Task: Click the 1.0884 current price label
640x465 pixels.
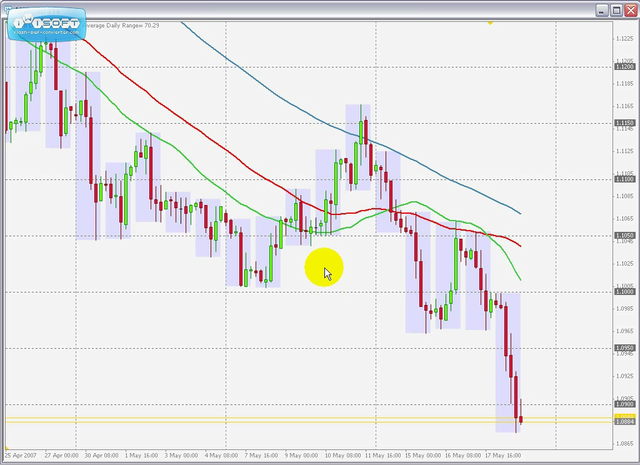Action: [x=624, y=422]
